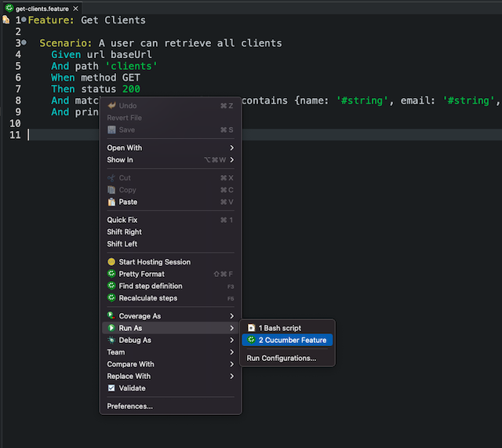Switch to the get-clients.feature editor tab
This screenshot has height=448, width=502.
tap(42, 9)
